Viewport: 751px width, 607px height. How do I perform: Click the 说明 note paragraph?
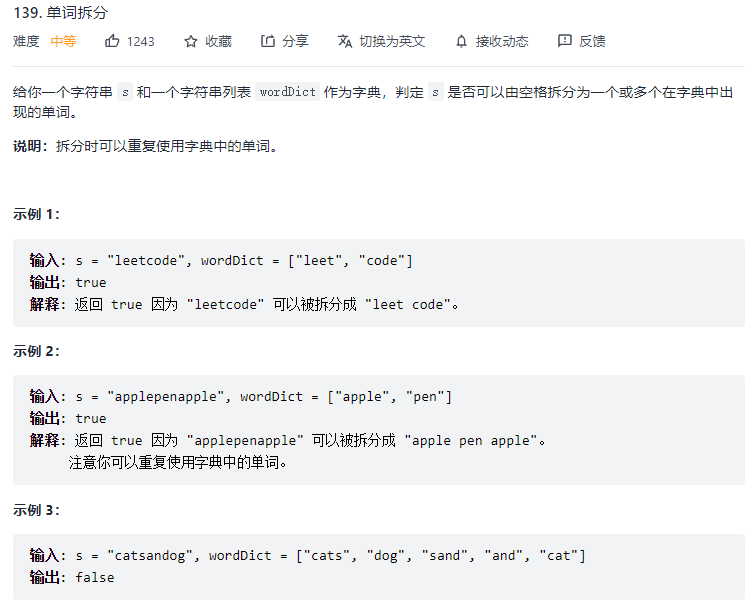(x=145, y=146)
